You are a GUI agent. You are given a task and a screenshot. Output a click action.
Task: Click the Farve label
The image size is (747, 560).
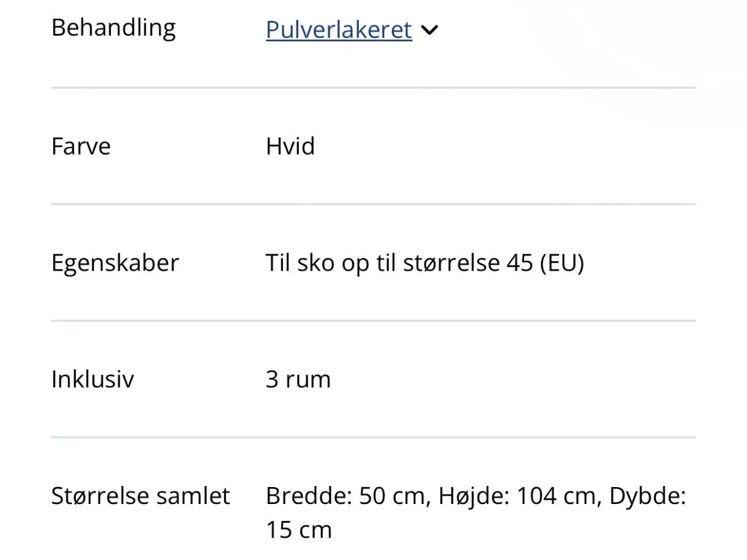click(x=81, y=146)
